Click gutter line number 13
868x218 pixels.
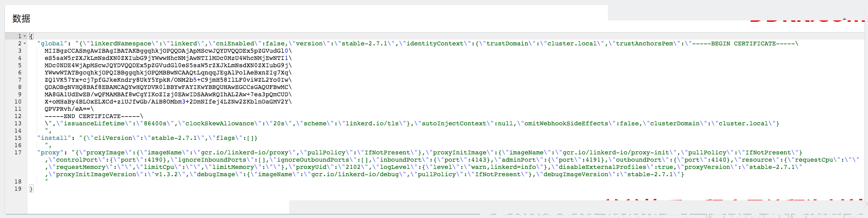click(x=18, y=124)
